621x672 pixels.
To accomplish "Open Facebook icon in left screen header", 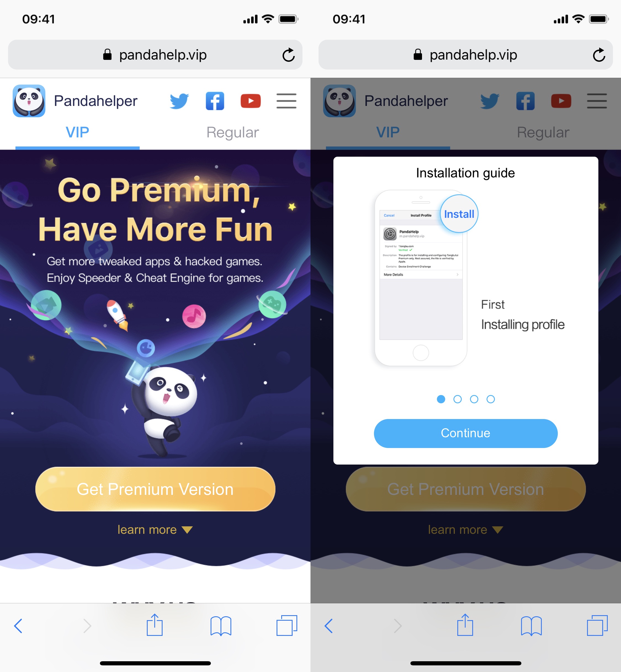I will pyautogui.click(x=215, y=101).
